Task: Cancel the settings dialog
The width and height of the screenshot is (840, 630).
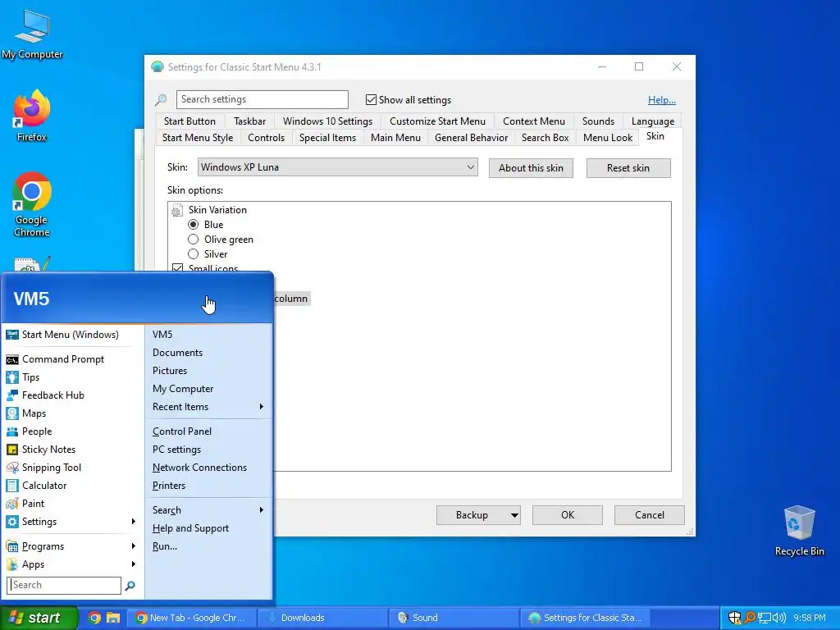Action: (650, 515)
